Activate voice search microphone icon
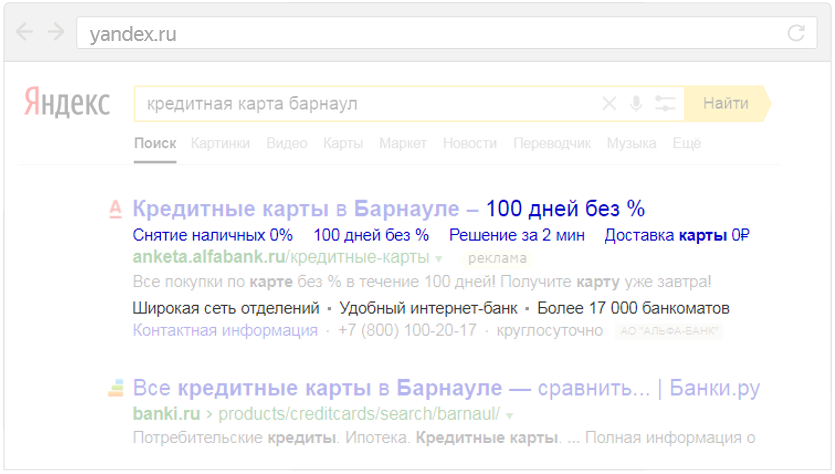Image resolution: width=835 pixels, height=474 pixels. click(636, 103)
